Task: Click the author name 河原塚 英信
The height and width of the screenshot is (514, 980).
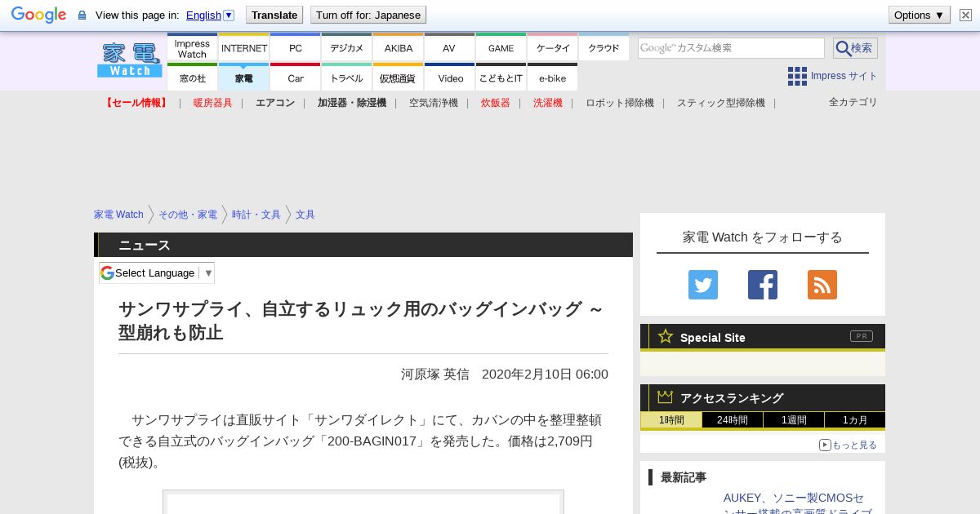Action: (434, 374)
